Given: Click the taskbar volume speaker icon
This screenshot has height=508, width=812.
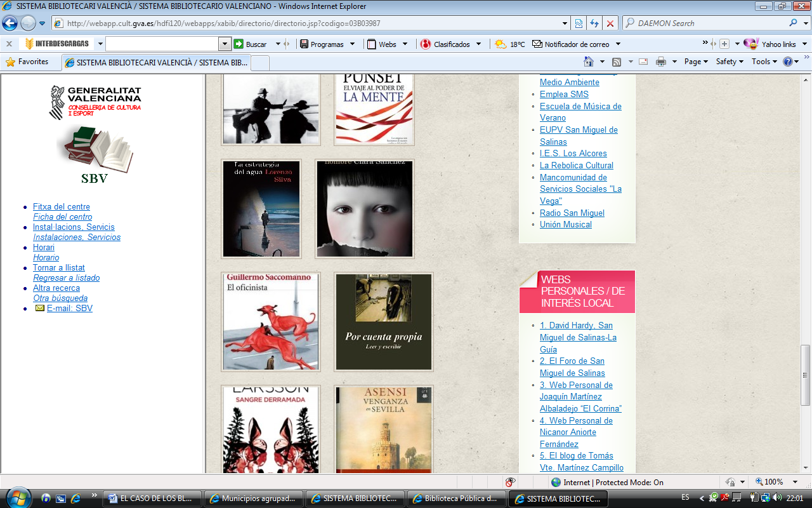Looking at the screenshot, I should pos(776,498).
